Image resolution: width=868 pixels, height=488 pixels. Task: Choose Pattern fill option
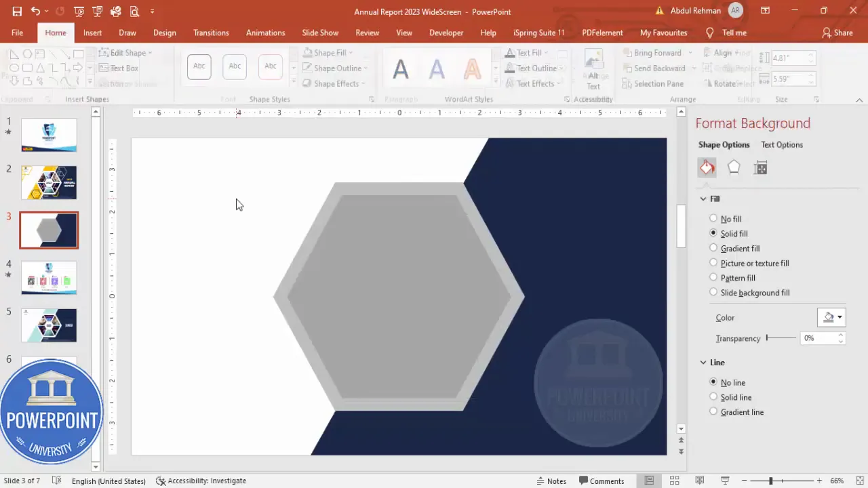[732, 278]
